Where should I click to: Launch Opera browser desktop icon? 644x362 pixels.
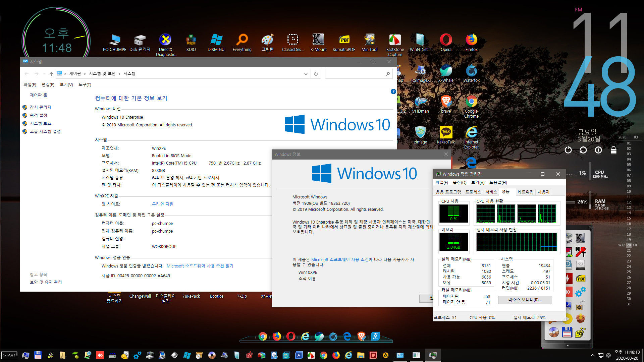pyautogui.click(x=446, y=43)
